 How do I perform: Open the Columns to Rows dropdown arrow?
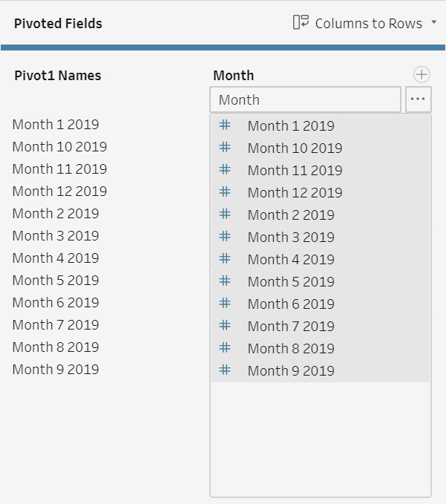pyautogui.click(x=433, y=23)
